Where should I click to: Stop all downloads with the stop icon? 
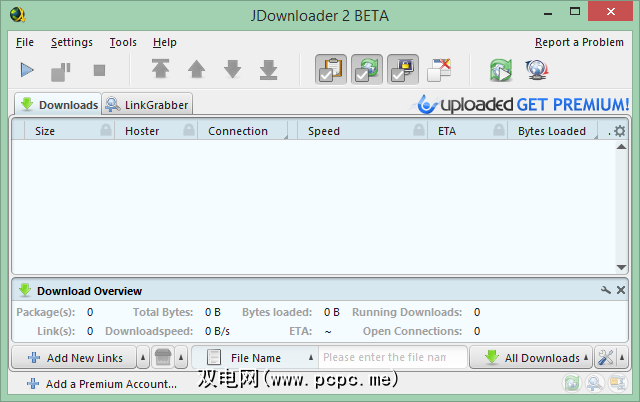tap(99, 70)
